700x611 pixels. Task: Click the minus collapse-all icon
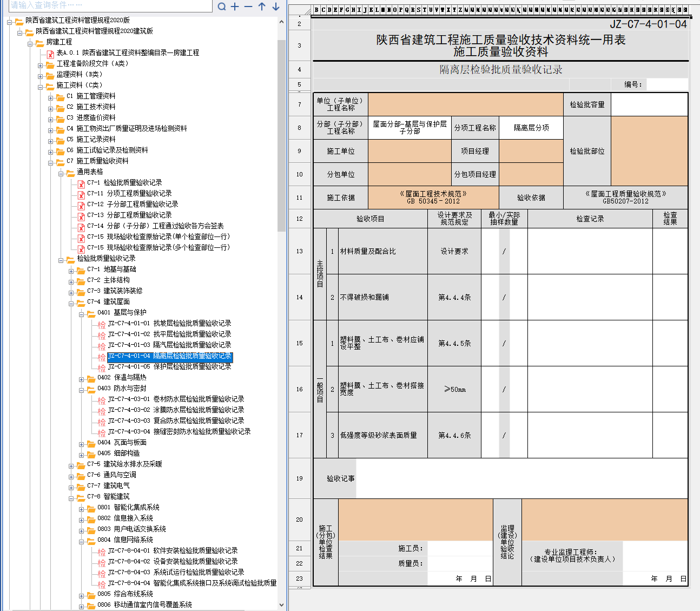click(x=248, y=6)
